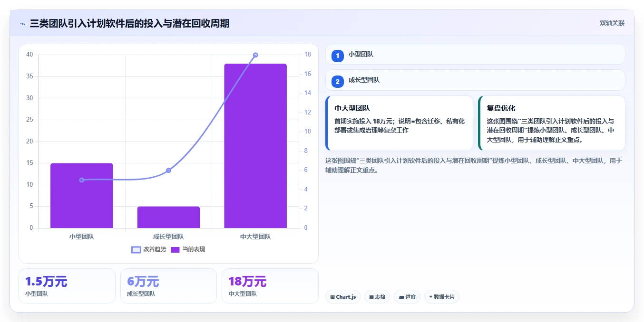Click the 小型团队 x-axis label
644x322 pixels.
click(82, 237)
